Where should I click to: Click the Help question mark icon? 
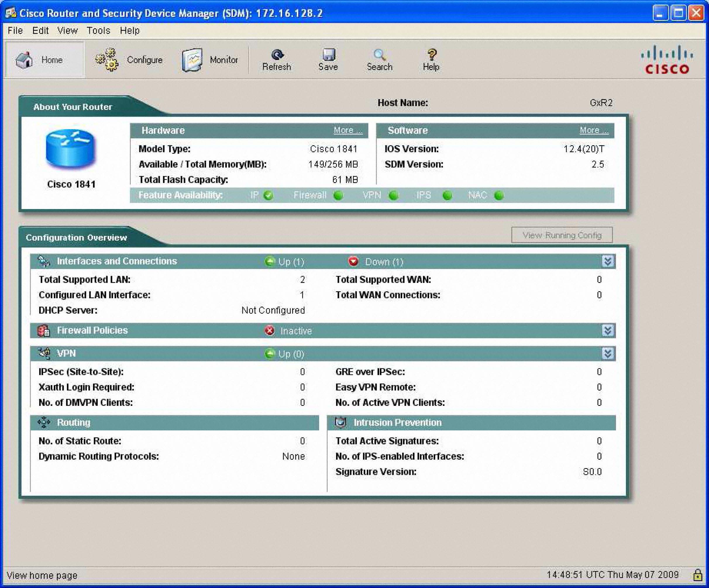[x=431, y=54]
